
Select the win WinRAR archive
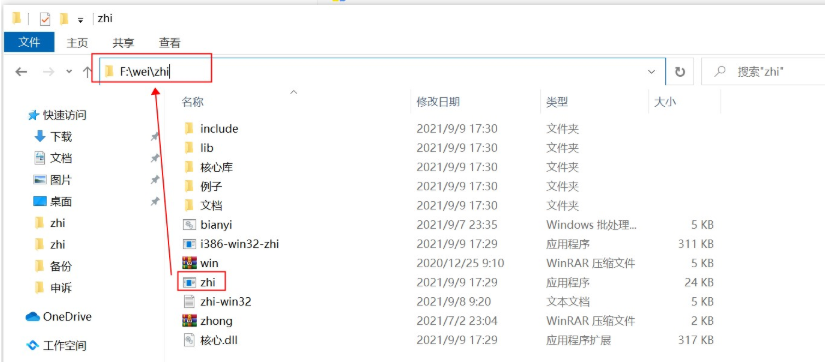pyautogui.click(x=209, y=263)
